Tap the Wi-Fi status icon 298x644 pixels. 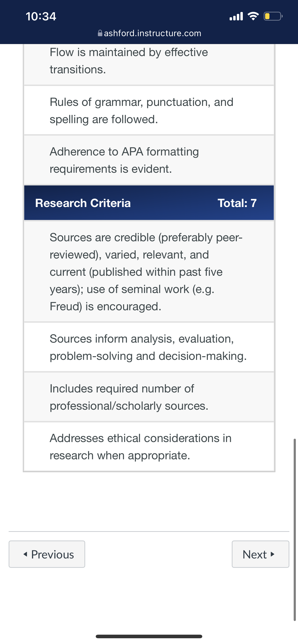pos(253,16)
